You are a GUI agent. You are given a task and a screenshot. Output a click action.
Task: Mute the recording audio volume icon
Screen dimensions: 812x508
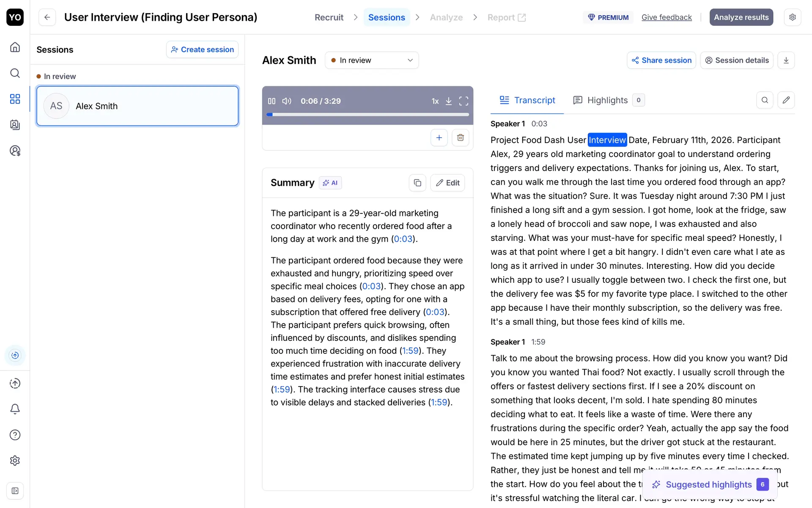pos(287,101)
